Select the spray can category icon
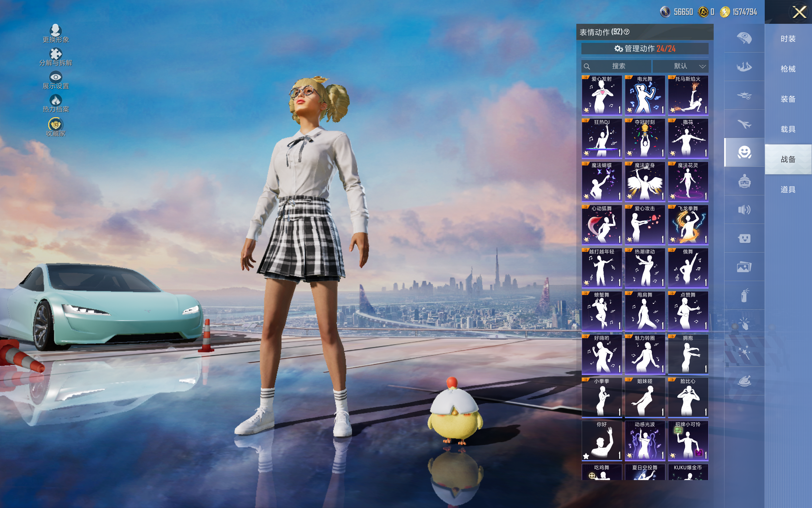 [x=744, y=295]
